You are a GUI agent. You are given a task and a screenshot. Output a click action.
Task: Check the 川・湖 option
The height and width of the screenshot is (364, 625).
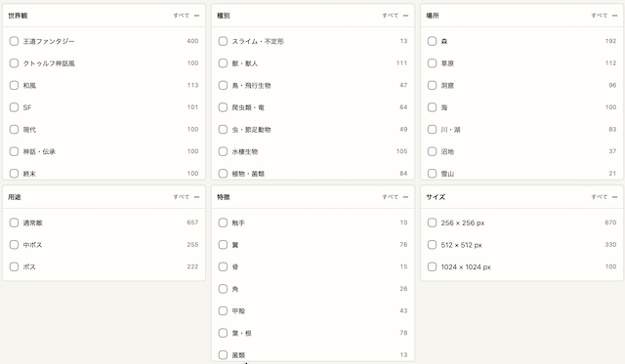coord(432,130)
